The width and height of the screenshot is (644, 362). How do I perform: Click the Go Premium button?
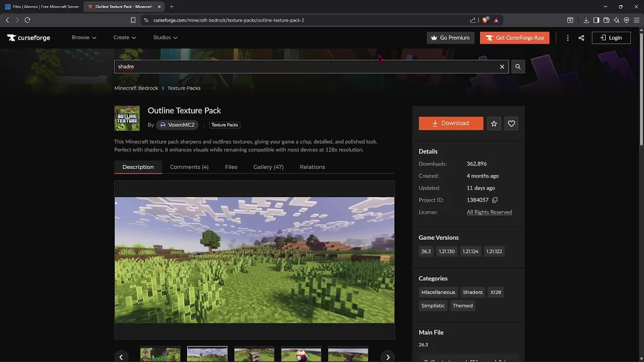tap(450, 38)
